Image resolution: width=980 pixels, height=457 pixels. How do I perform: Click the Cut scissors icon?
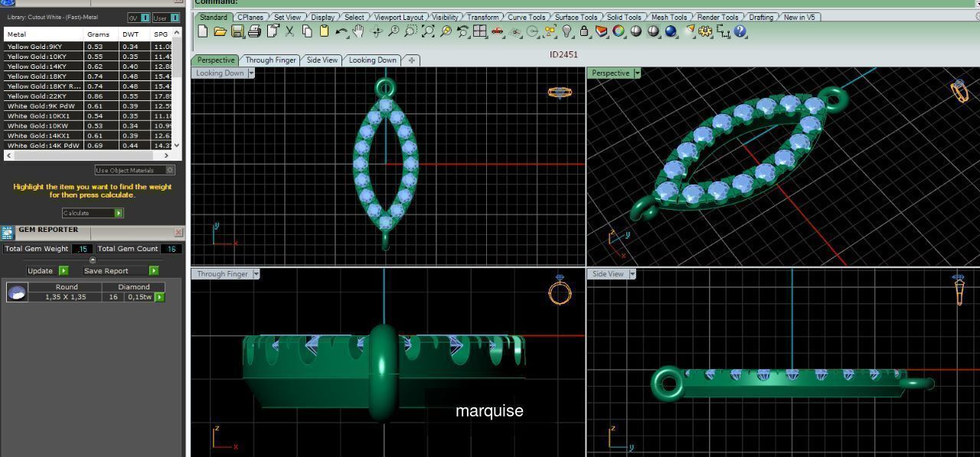pyautogui.click(x=289, y=31)
